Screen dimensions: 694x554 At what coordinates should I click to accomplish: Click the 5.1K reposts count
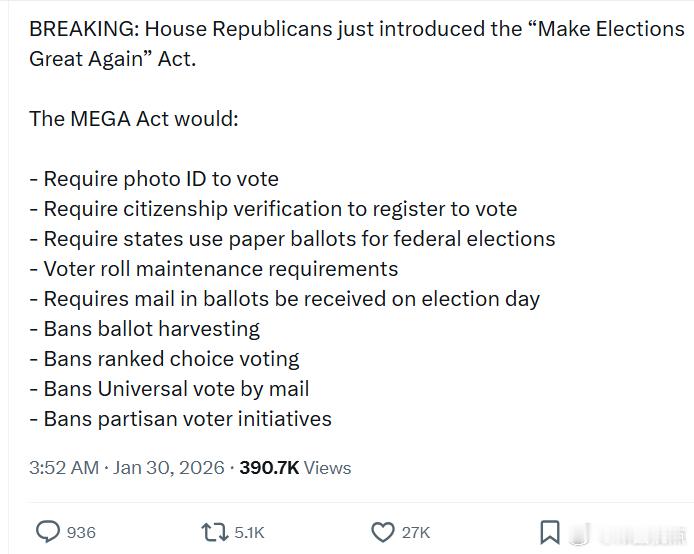pyautogui.click(x=249, y=533)
